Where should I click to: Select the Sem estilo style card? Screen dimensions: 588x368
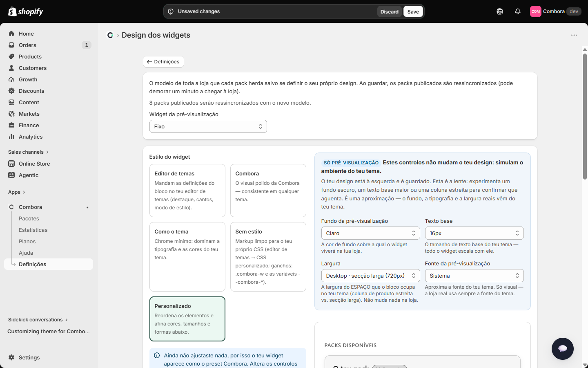pyautogui.click(x=268, y=257)
